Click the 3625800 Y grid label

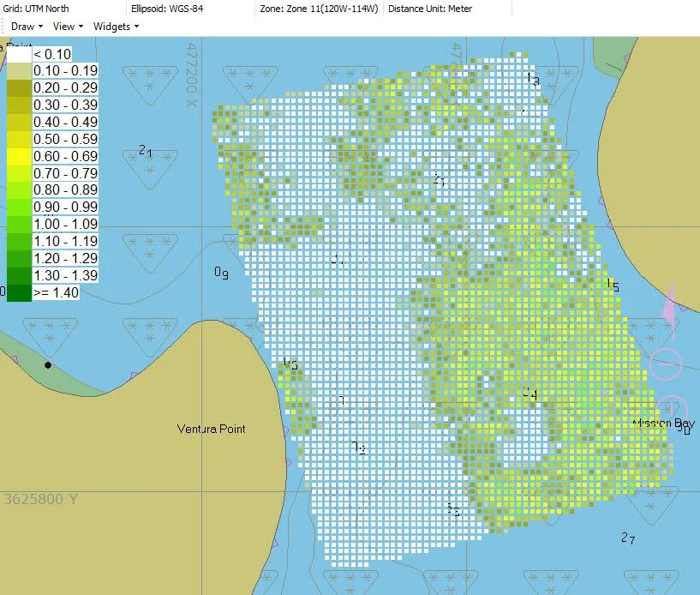40,499
